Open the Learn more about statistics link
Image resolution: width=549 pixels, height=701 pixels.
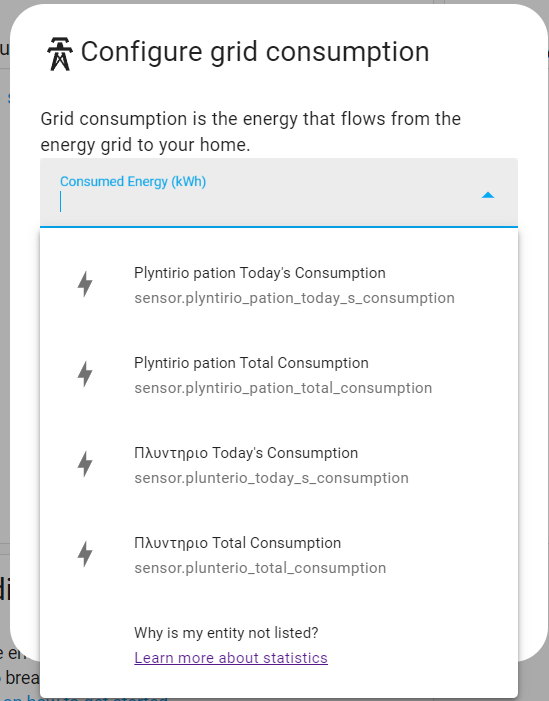click(x=231, y=658)
